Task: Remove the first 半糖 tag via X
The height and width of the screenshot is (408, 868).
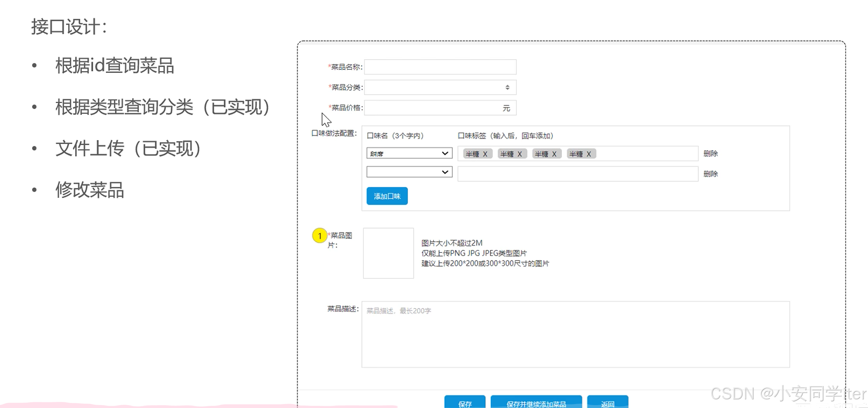Action: (485, 154)
